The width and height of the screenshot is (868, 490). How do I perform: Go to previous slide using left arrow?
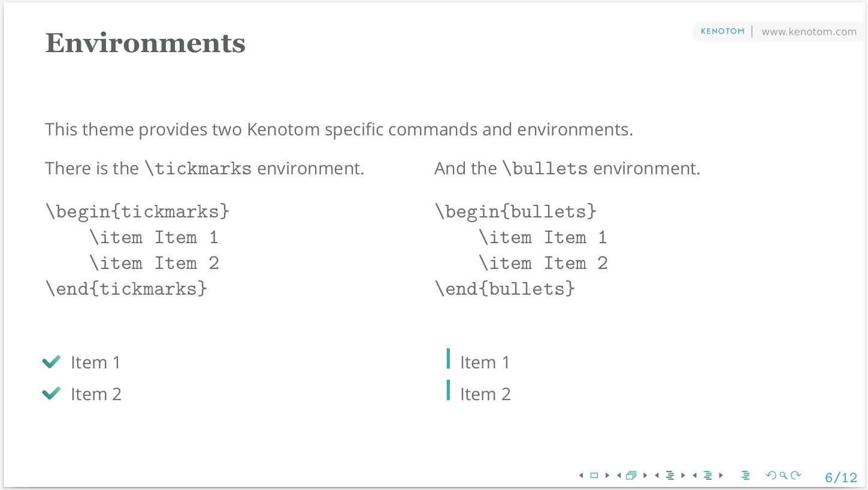click(580, 476)
